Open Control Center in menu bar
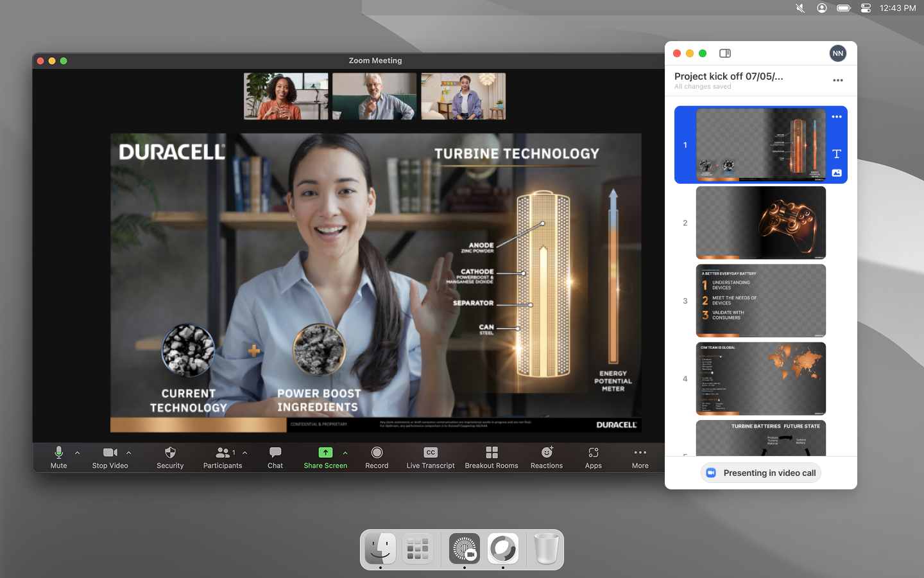 click(866, 8)
